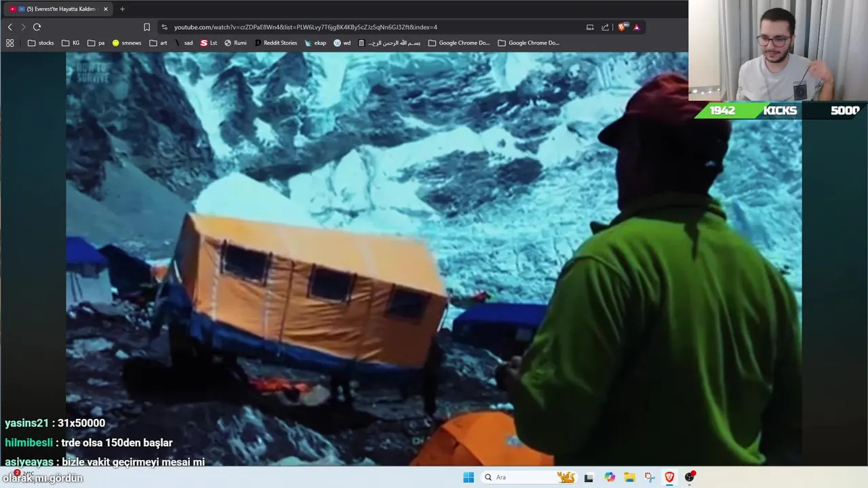868x488 pixels.
Task: Open OBS Studio from the taskbar
Action: pyautogui.click(x=690, y=477)
